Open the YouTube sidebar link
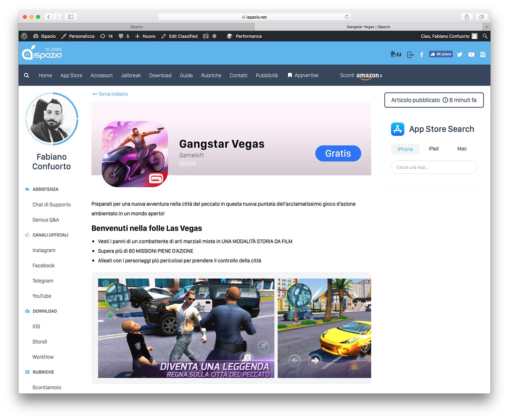Screen dimensions: 509x420 coord(42,296)
